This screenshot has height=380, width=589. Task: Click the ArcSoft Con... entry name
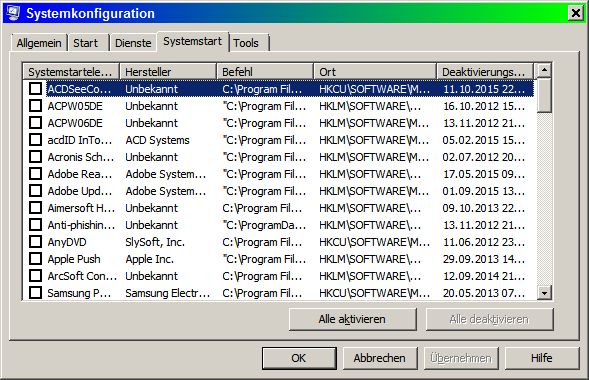click(82, 276)
